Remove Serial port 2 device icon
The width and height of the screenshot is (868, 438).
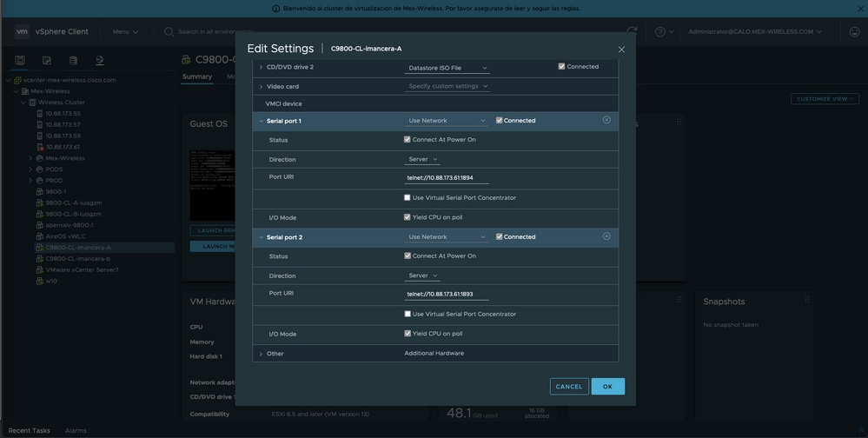pyautogui.click(x=606, y=236)
